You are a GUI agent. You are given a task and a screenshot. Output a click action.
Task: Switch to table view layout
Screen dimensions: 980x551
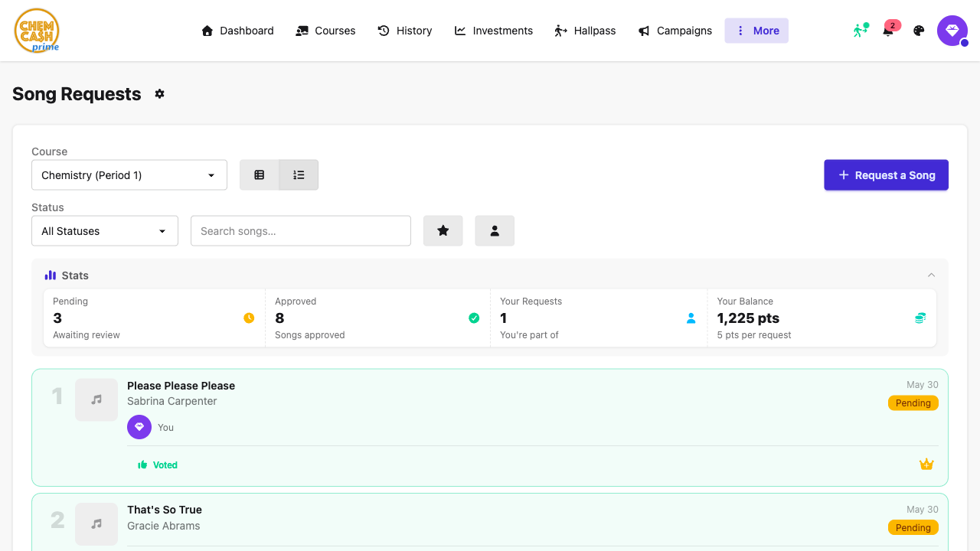point(260,175)
